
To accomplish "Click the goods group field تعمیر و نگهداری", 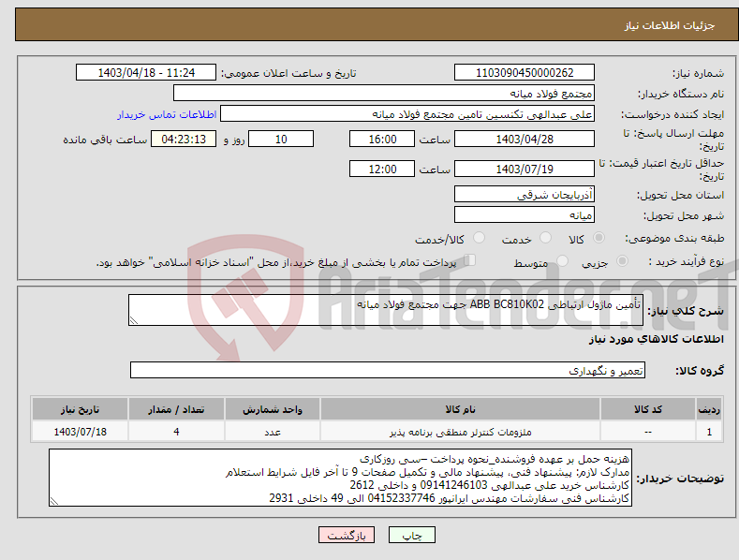I will (x=388, y=371).
